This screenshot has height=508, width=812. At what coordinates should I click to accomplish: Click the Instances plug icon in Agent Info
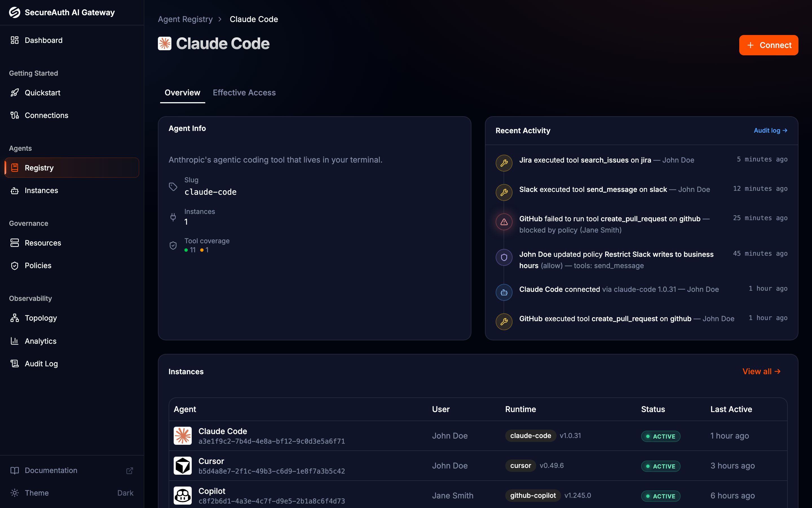[x=173, y=217]
